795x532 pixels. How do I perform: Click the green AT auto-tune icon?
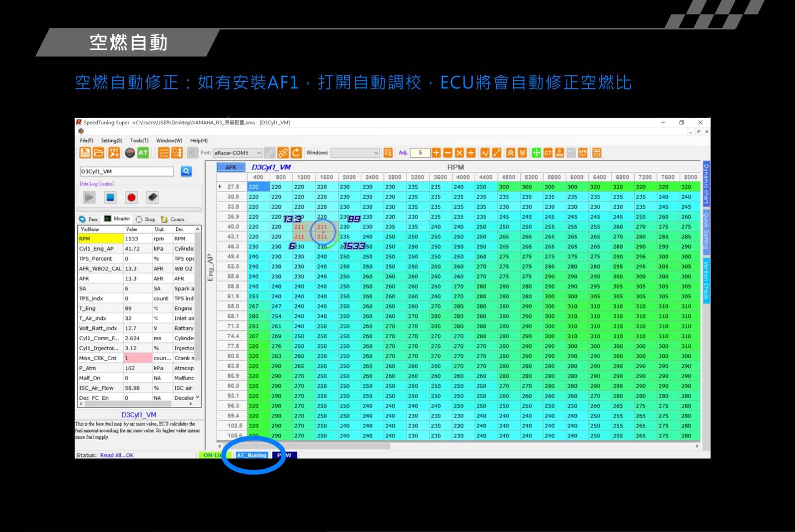pos(143,153)
